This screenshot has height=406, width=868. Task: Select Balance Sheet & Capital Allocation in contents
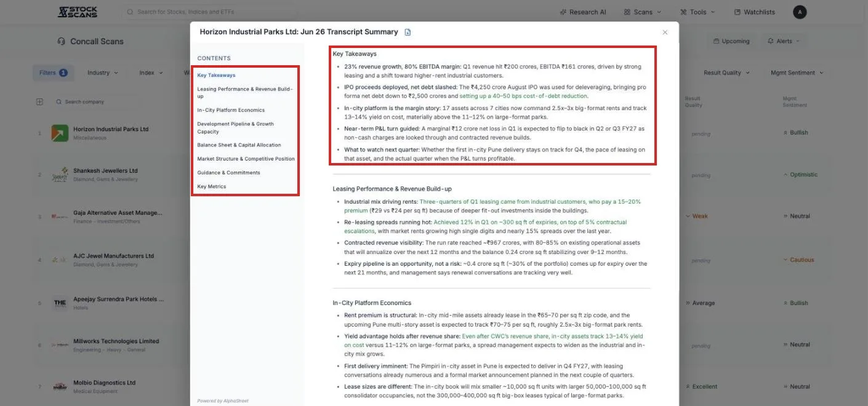239,145
